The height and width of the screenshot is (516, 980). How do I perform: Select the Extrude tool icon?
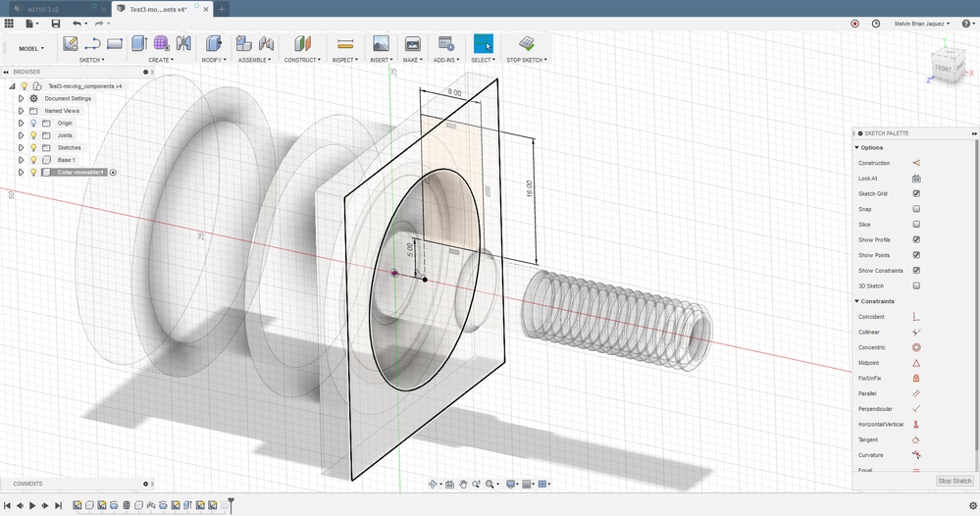tap(139, 44)
